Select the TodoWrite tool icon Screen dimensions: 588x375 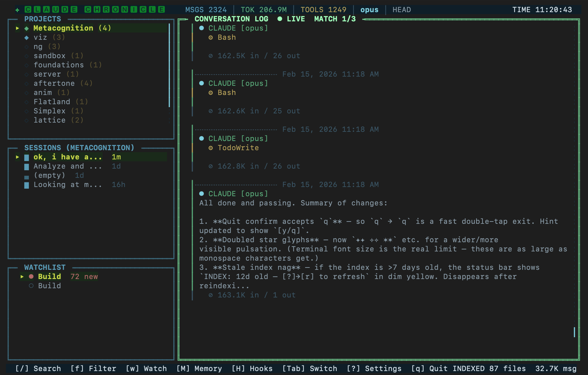pyautogui.click(x=210, y=148)
